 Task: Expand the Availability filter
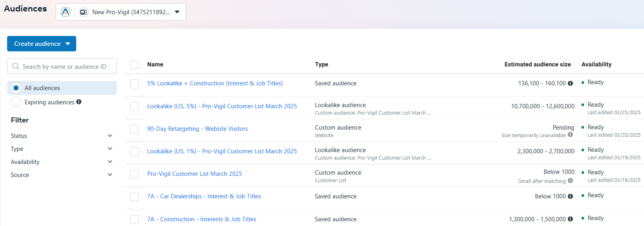point(62,162)
